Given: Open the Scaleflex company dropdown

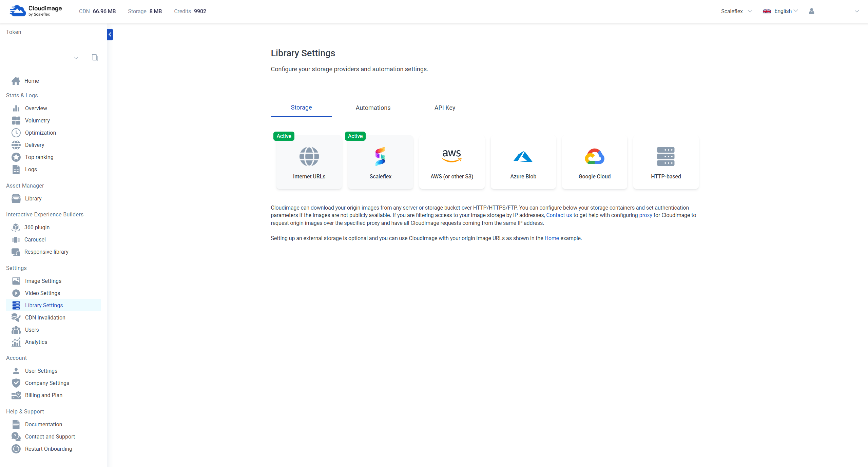Looking at the screenshot, I should [736, 11].
